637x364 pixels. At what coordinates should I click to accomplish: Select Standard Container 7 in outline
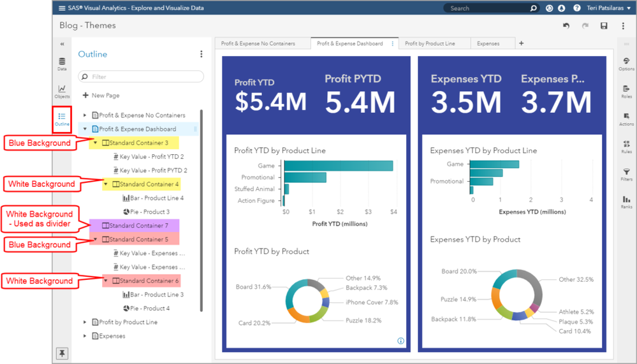tap(138, 226)
